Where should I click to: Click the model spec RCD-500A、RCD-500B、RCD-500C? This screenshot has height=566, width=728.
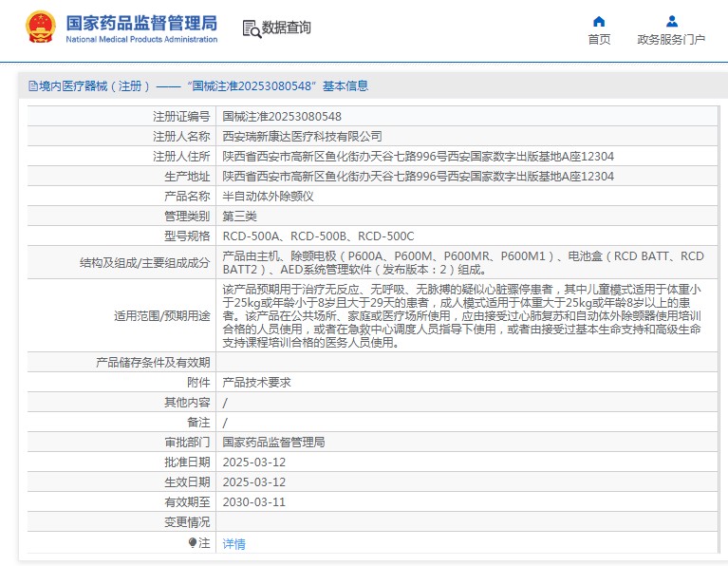coord(318,236)
